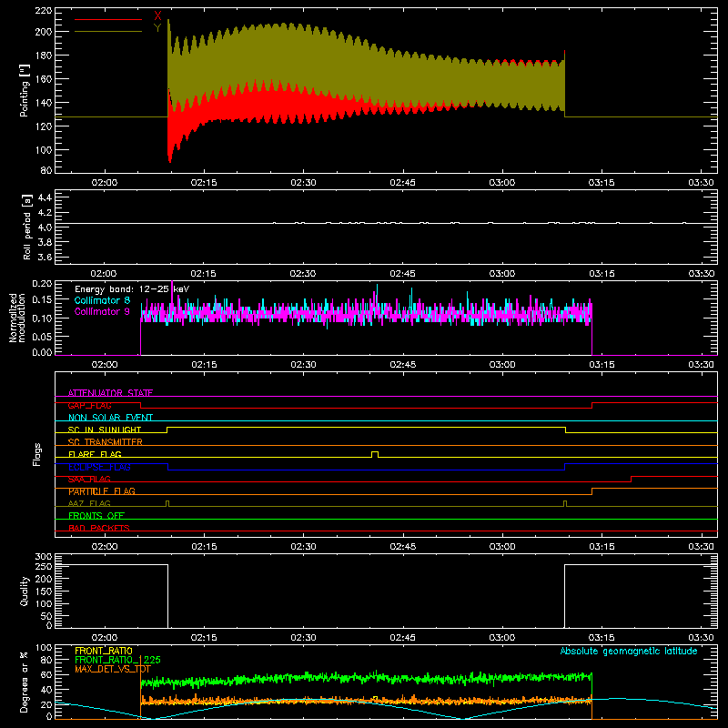Click the 03:00 time label under Flags plot
Screen dimensions: 728x728
tap(502, 547)
